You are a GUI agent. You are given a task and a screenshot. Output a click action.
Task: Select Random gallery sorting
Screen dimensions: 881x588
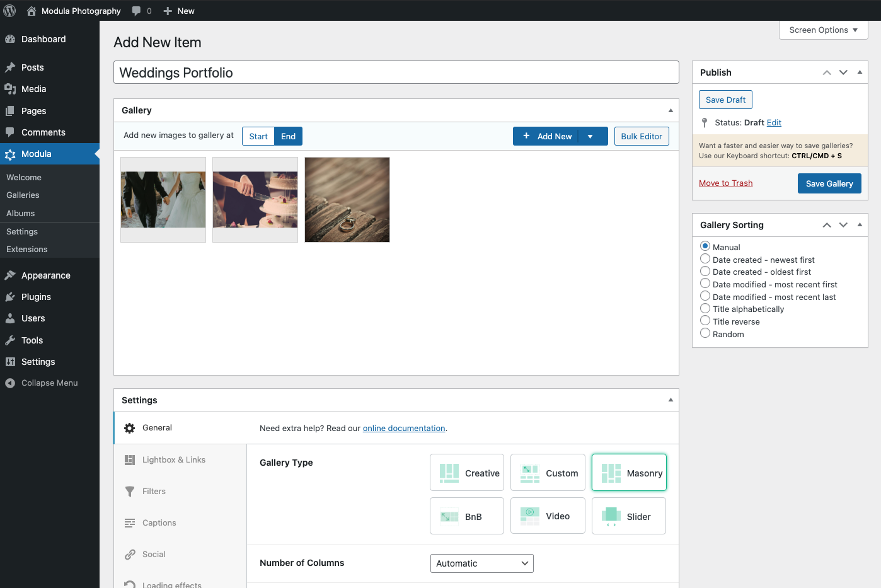coord(705,333)
